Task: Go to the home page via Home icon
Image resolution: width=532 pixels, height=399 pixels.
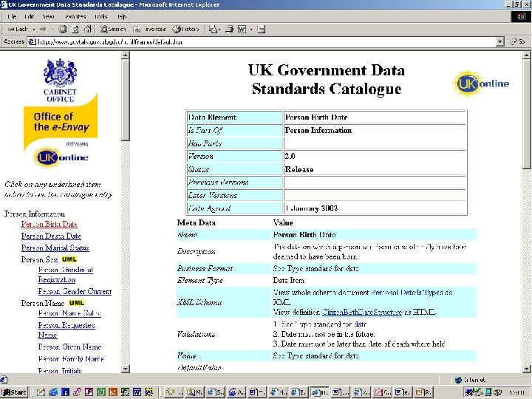Action: coord(88,29)
